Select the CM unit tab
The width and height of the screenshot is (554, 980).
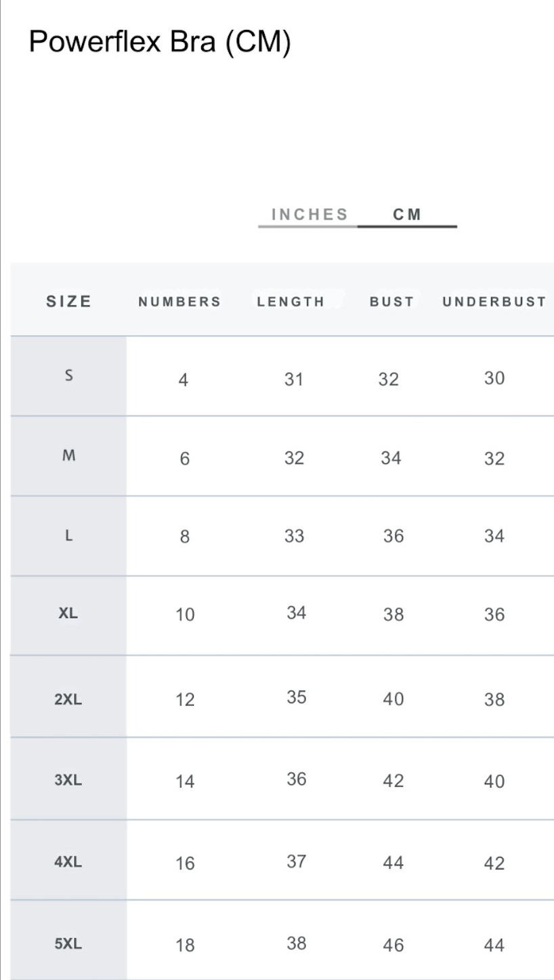[x=407, y=215]
